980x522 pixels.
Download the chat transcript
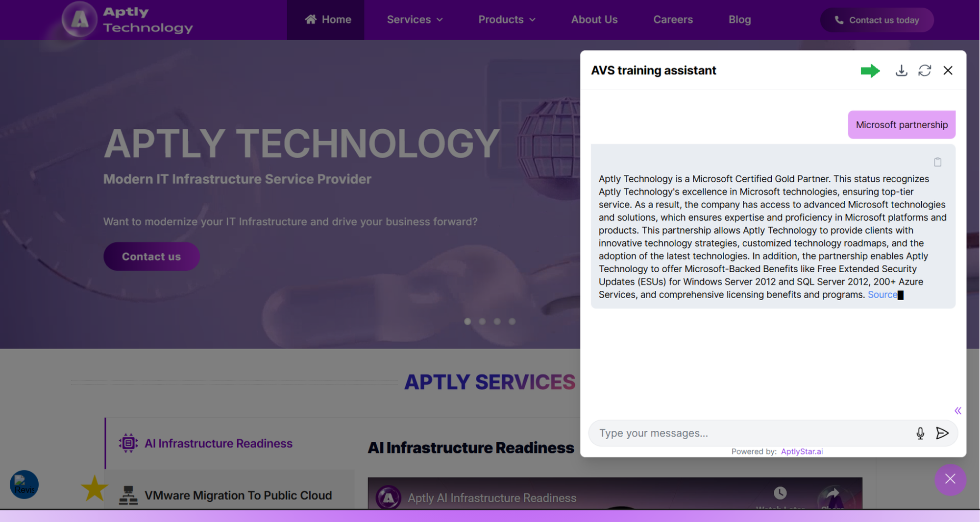902,71
